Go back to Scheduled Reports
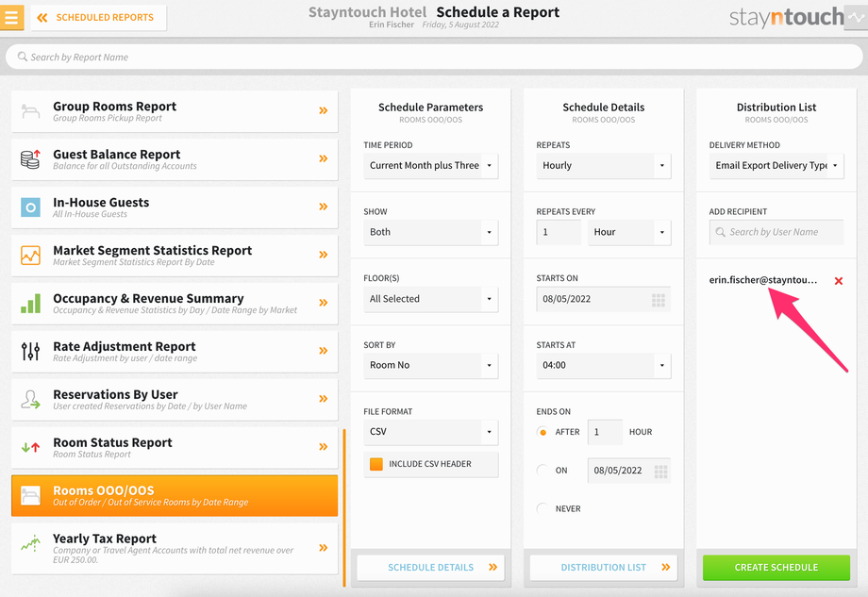868x597 pixels. (98, 18)
